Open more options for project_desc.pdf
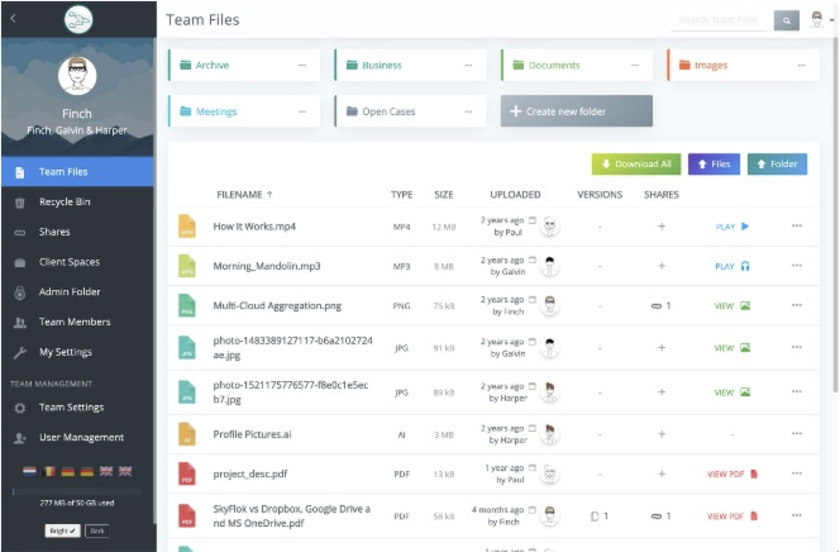 pos(797,473)
